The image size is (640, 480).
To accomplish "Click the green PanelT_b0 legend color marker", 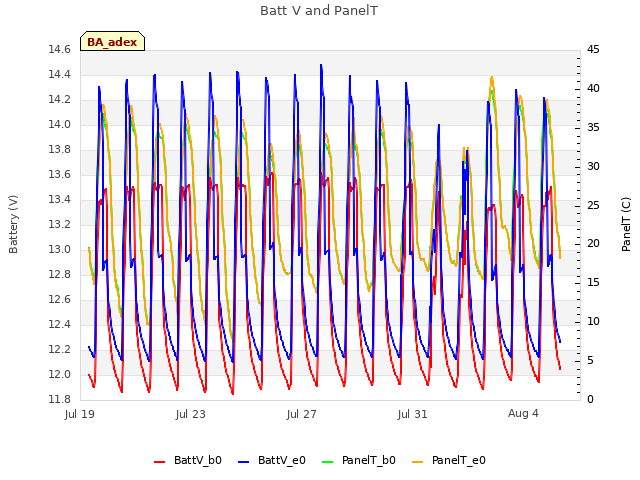I will 327,462.
